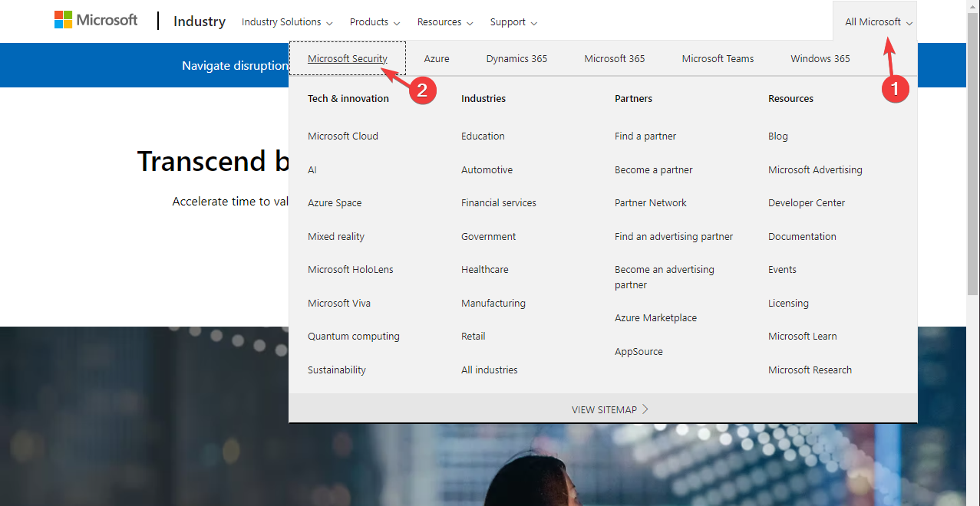
Task: Visit the AppSource link
Action: coord(638,352)
